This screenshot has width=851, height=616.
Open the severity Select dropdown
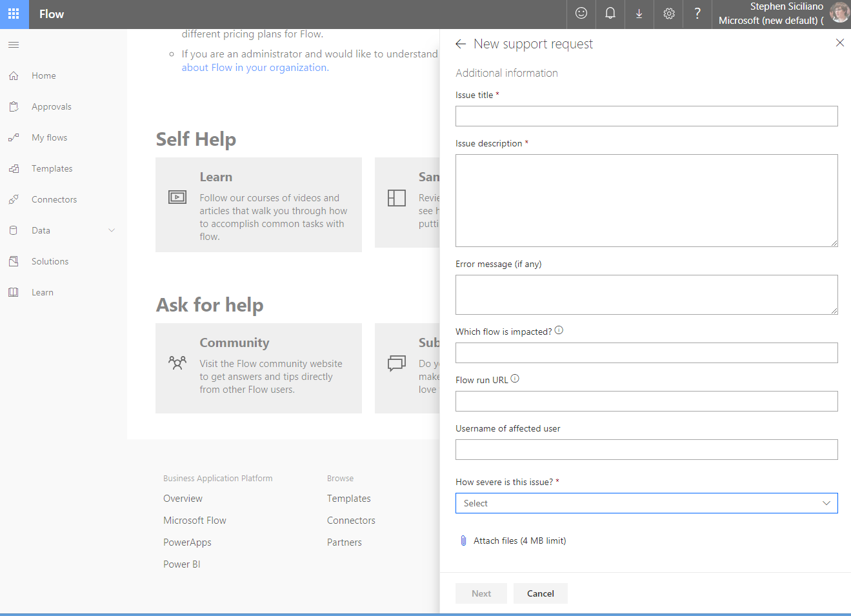pos(646,503)
